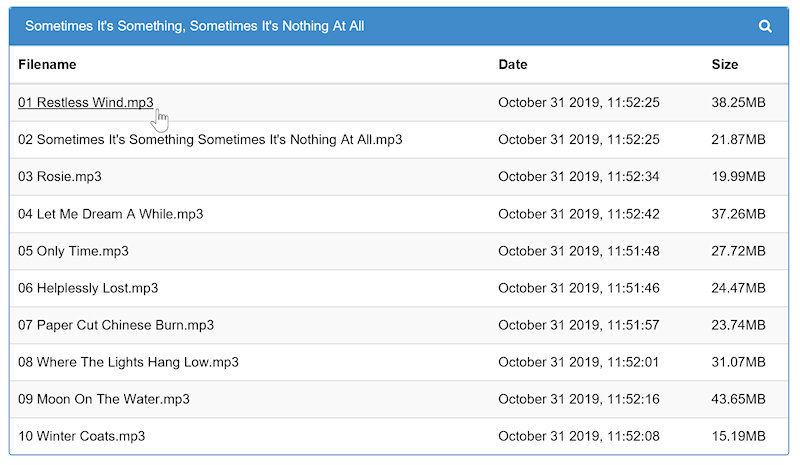
Task: Sort by the Date column header
Action: pos(513,64)
